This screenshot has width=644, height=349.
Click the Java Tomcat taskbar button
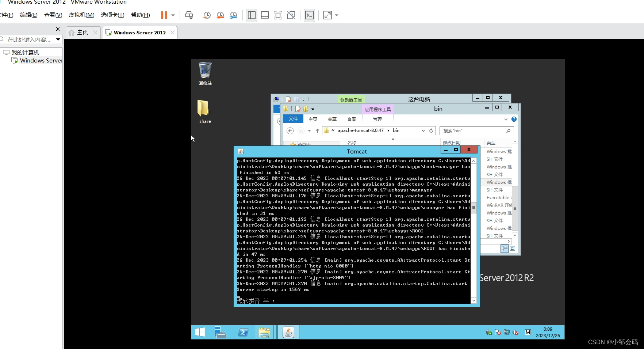tap(288, 332)
